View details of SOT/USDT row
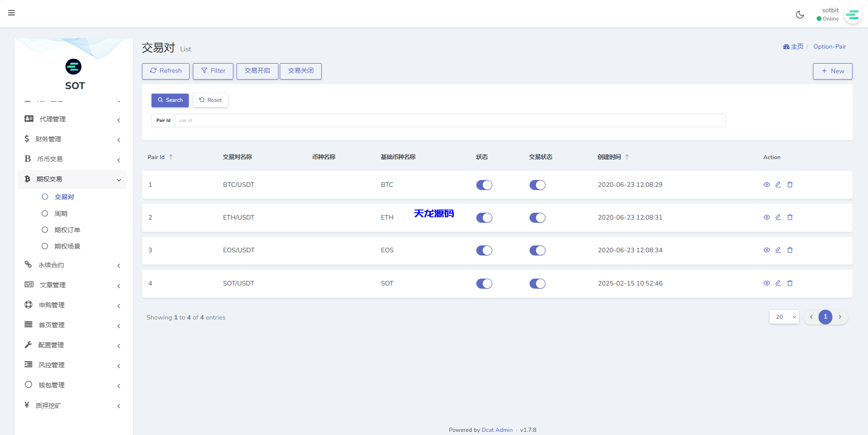The image size is (868, 435). coord(767,283)
